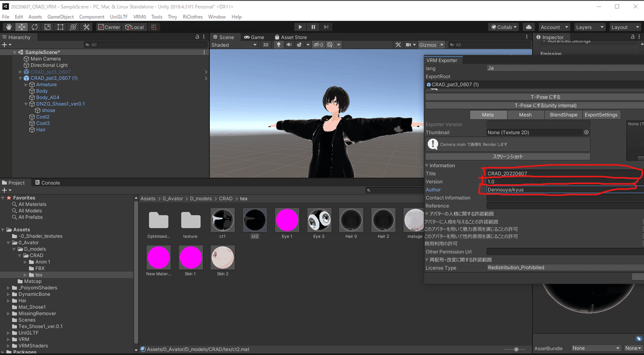The image size is (644, 355).
Task: Select the Mesh tab in VRM Exporter
Action: [525, 114]
